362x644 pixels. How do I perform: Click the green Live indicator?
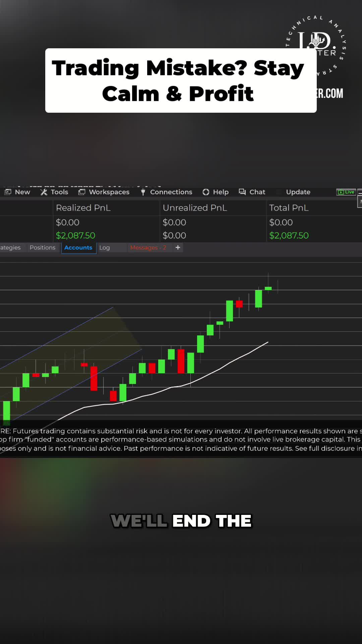pyautogui.click(x=346, y=192)
